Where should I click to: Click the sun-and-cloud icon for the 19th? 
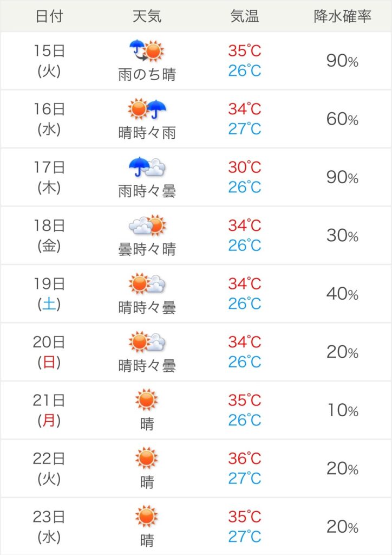[x=147, y=283]
